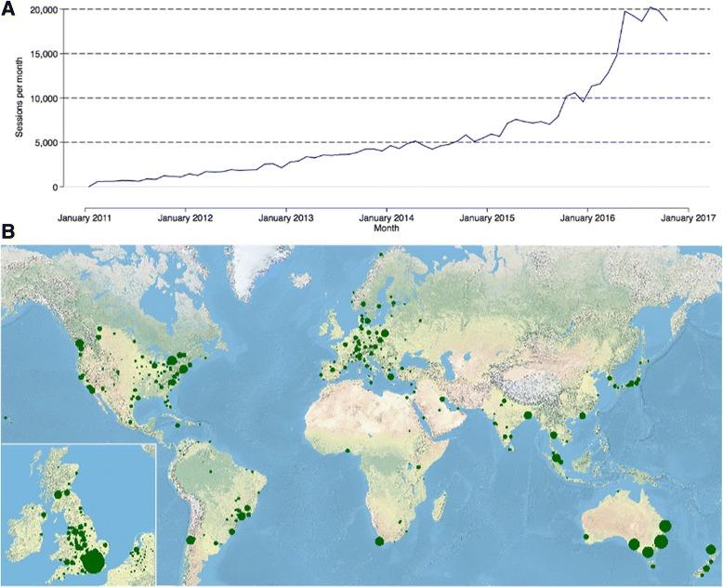
Task: Click the 5,000 y-axis tick label
Action: pyautogui.click(x=48, y=142)
